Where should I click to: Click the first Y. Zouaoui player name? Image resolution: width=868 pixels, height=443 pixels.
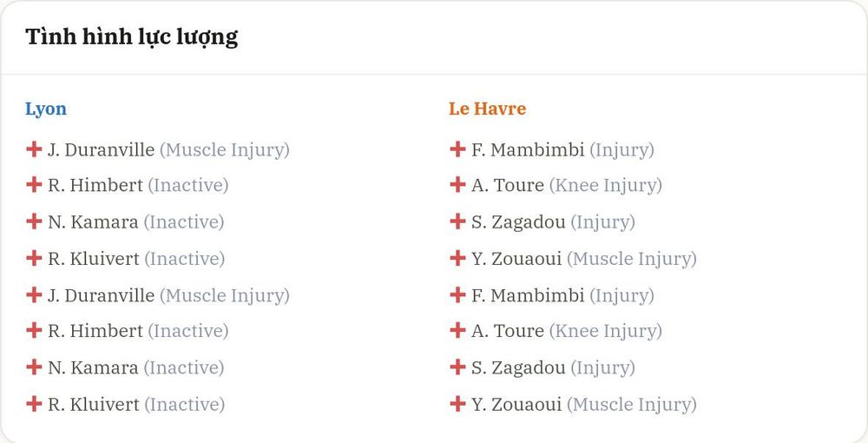(x=516, y=259)
